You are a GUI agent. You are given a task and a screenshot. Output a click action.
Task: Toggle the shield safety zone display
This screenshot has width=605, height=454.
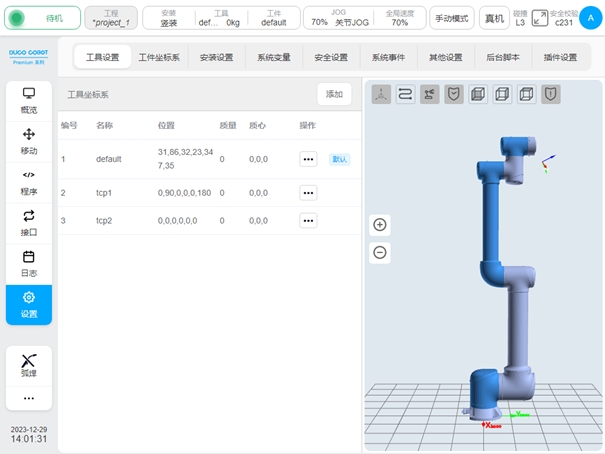tap(453, 94)
